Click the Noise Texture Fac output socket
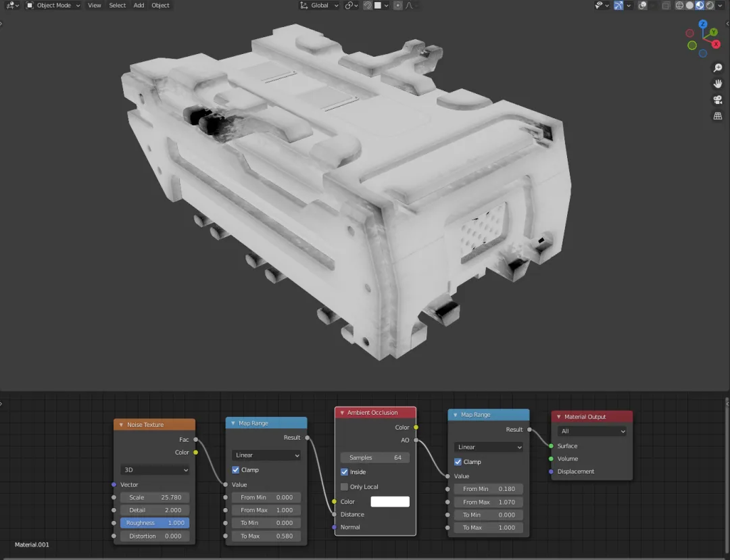Image resolution: width=730 pixels, height=560 pixels. (195, 440)
